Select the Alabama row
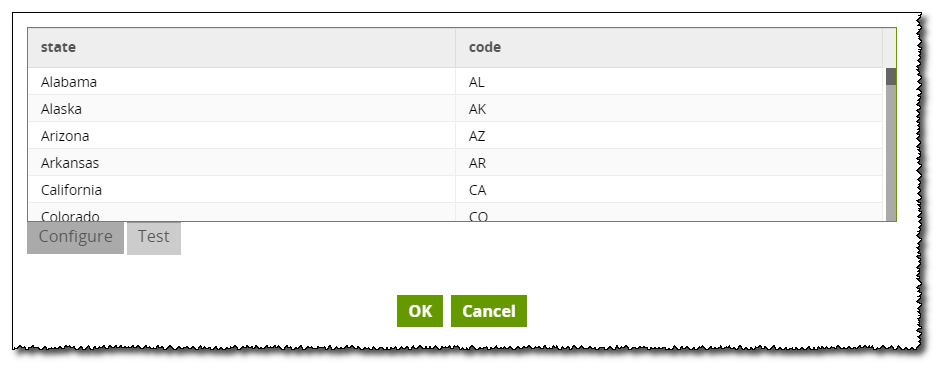This screenshot has height=369, width=941. [x=455, y=82]
